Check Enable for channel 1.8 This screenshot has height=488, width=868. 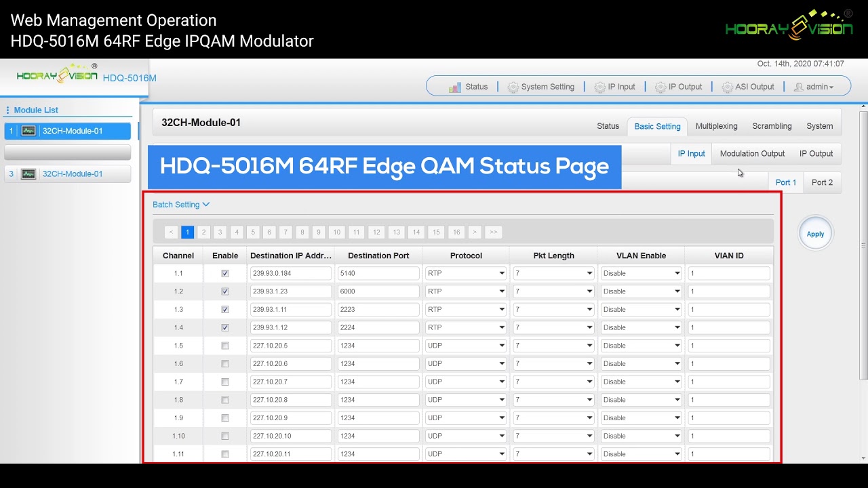(x=225, y=400)
